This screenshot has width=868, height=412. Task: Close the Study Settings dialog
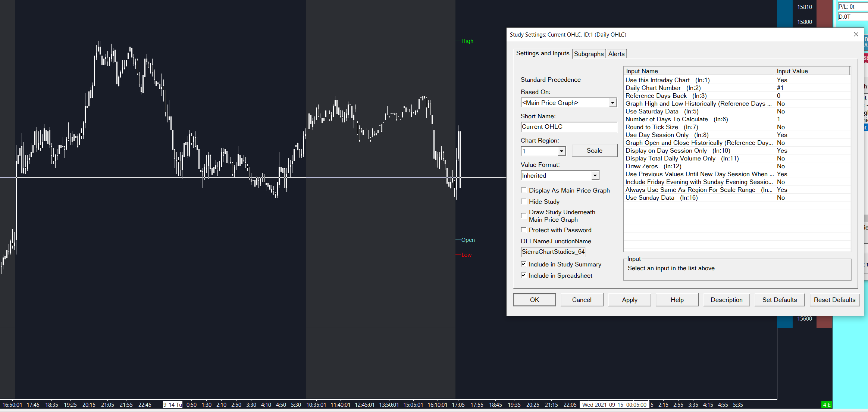tap(856, 34)
